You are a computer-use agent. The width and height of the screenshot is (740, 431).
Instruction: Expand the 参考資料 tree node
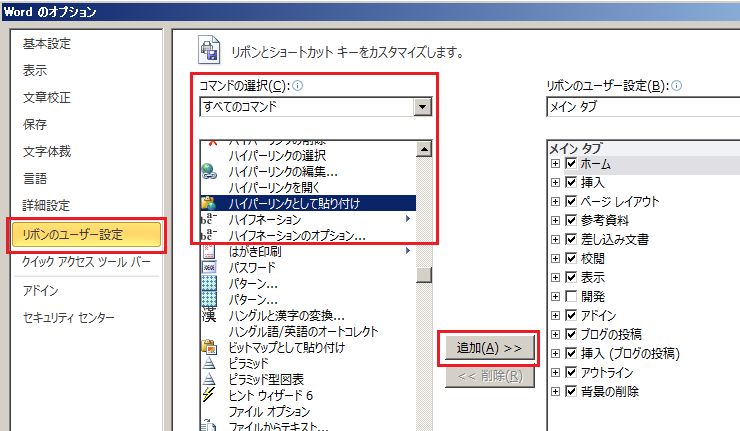click(555, 220)
